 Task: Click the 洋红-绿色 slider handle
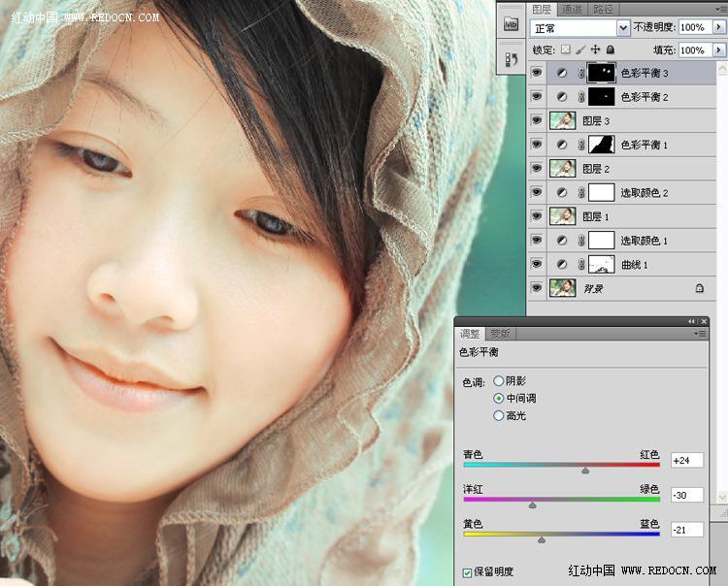pos(533,505)
